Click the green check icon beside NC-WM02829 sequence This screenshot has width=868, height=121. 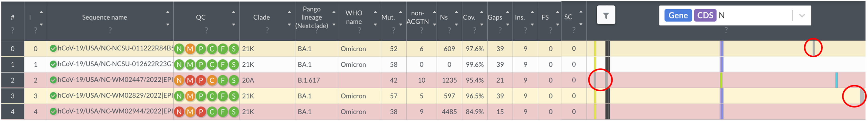pos(53,96)
